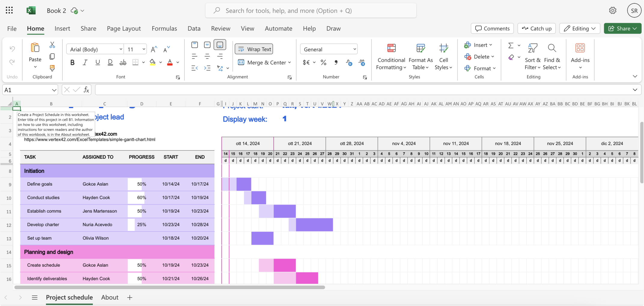
Task: Apply italic formatting
Action: tap(85, 62)
